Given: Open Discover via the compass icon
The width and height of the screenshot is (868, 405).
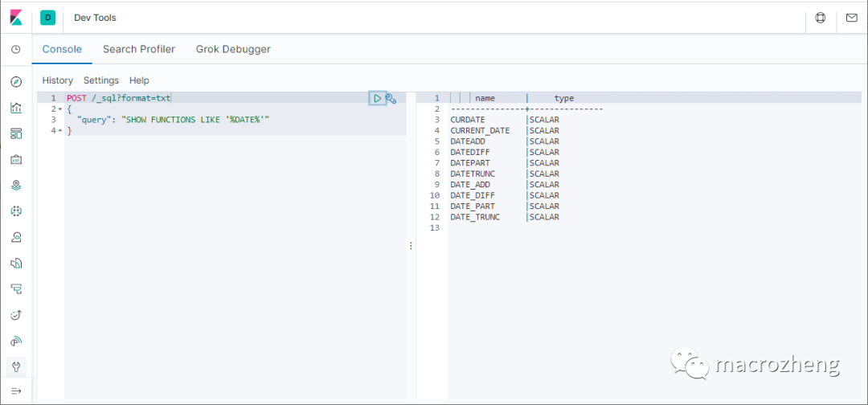Looking at the screenshot, I should (x=16, y=82).
